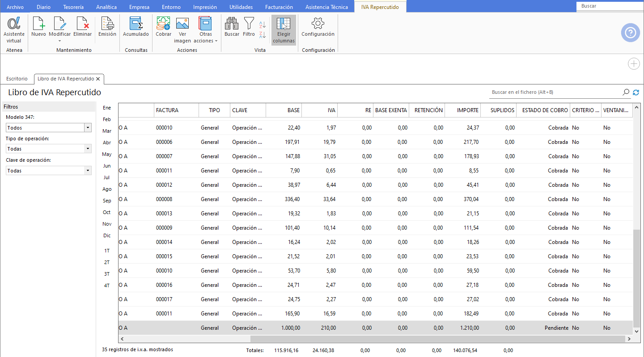Click the Elegir columnas icon

tap(284, 30)
